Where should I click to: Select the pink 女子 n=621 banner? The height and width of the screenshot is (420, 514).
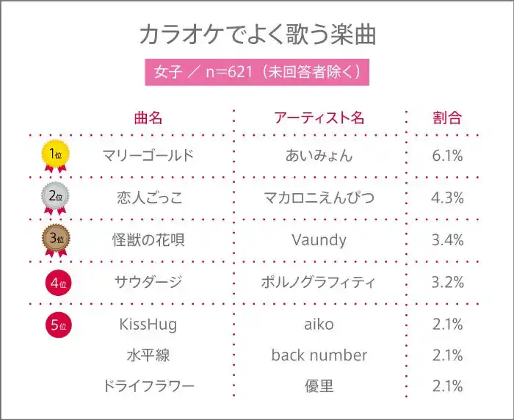[x=256, y=73]
